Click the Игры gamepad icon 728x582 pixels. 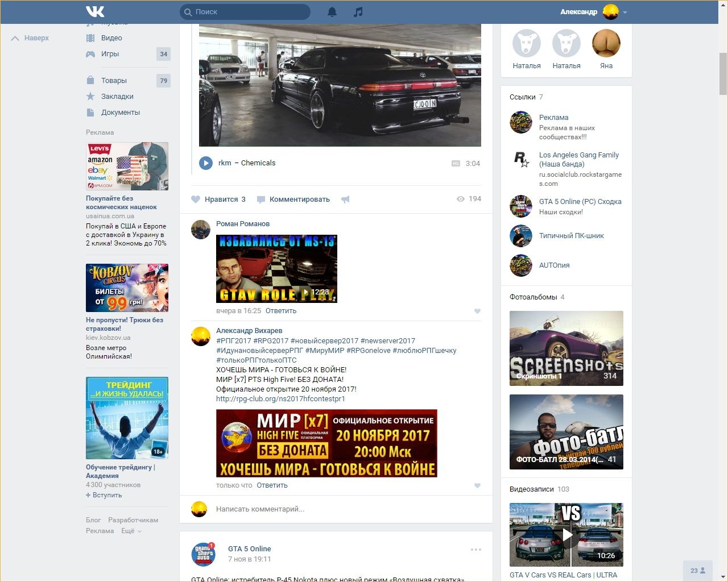coord(90,54)
